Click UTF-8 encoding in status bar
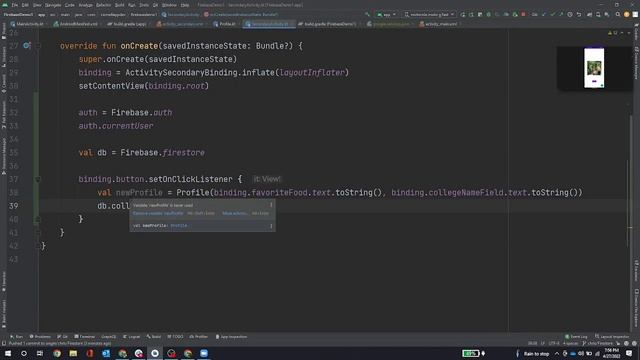The image size is (640, 360). (554, 344)
